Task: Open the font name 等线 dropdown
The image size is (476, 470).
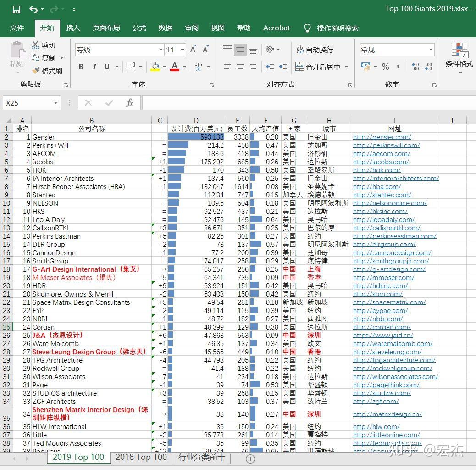Action: tap(161, 50)
